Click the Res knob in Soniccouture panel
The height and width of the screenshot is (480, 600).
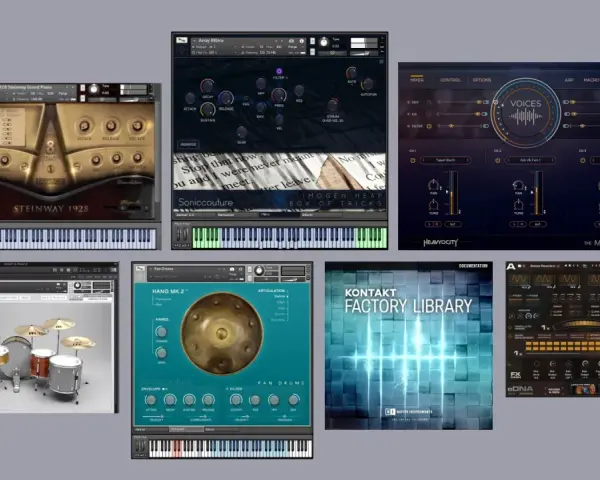pyautogui.click(x=299, y=91)
